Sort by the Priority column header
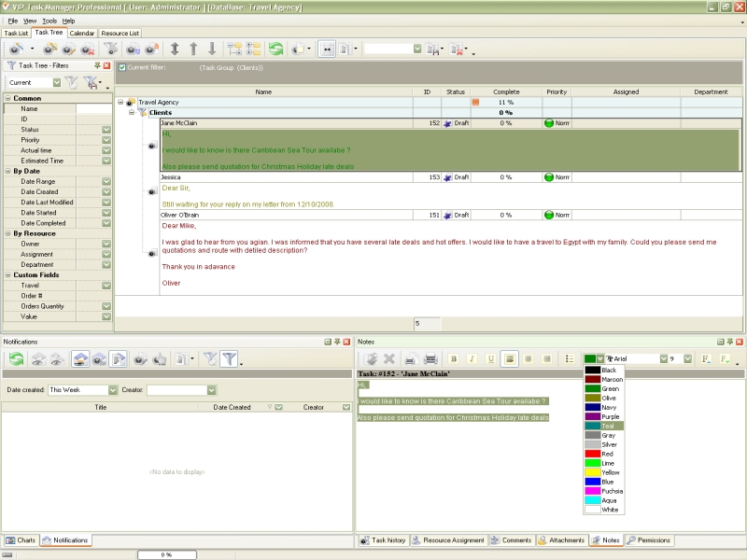The width and height of the screenshot is (747, 560). (x=557, y=91)
